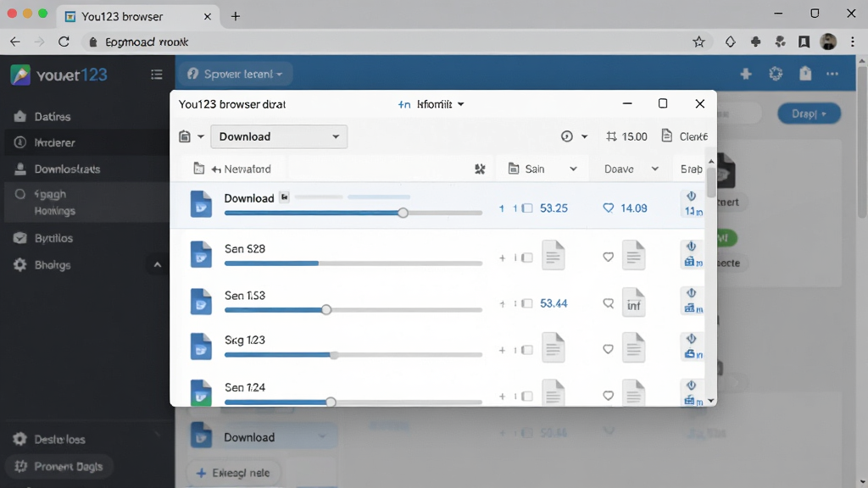Tick the checkbox in the Sen 1.24 row
The image size is (868, 488).
point(527,396)
